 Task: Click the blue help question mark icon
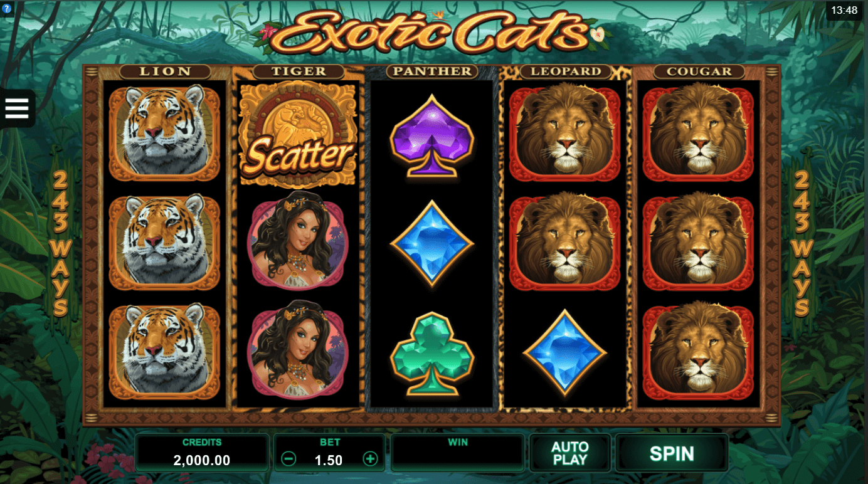[x=6, y=11]
